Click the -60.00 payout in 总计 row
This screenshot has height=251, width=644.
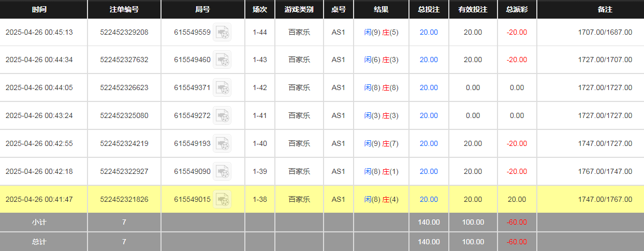pyautogui.click(x=517, y=242)
